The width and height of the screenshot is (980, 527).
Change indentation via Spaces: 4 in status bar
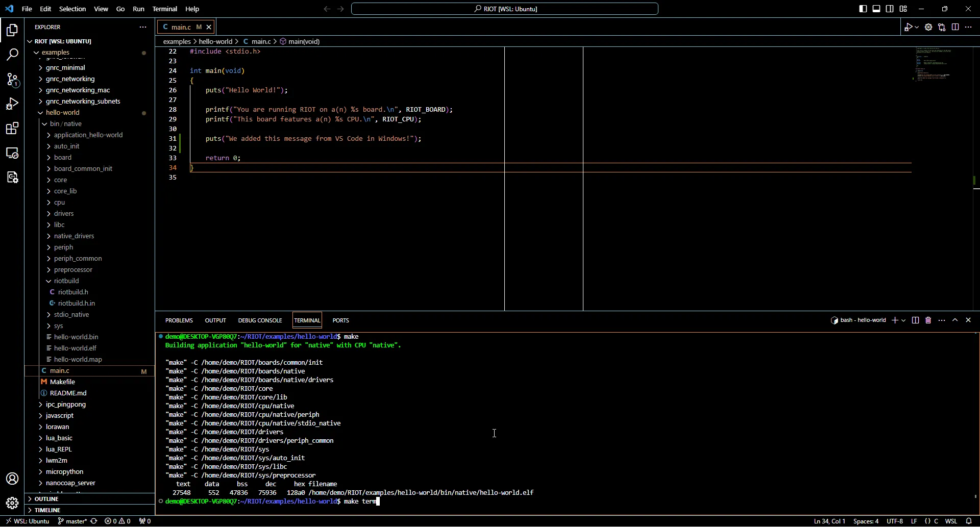[867, 521]
